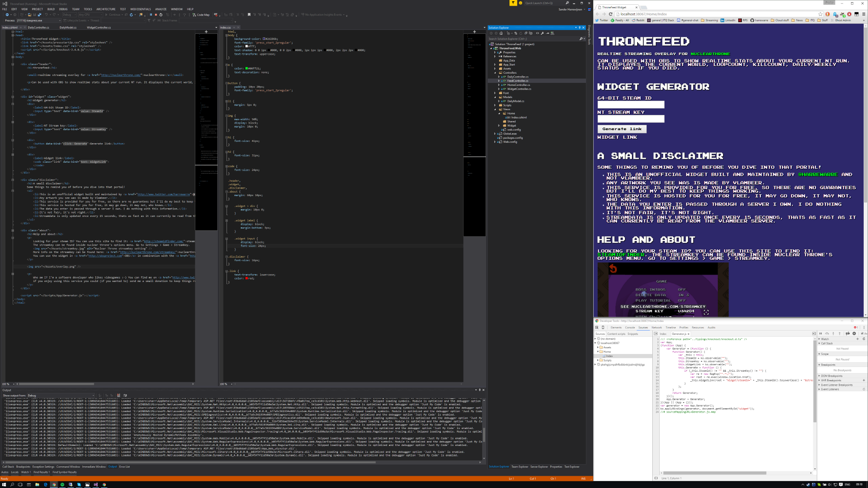
Task: Bookmark the page with Chrome's star icon
Action: point(820,14)
